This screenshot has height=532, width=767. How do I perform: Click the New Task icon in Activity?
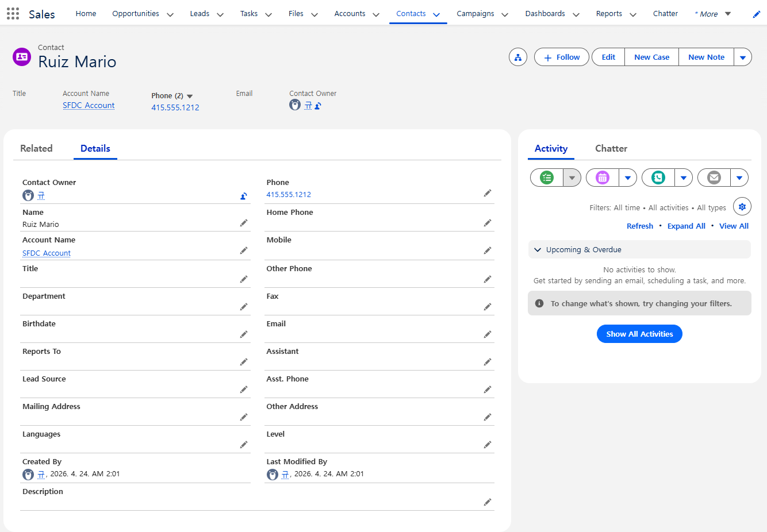point(547,178)
